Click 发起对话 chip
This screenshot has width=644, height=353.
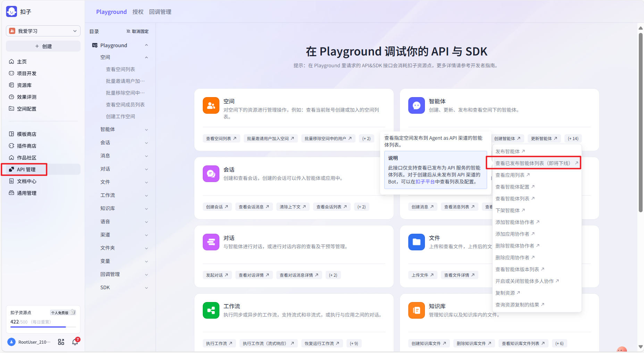pyautogui.click(x=217, y=275)
